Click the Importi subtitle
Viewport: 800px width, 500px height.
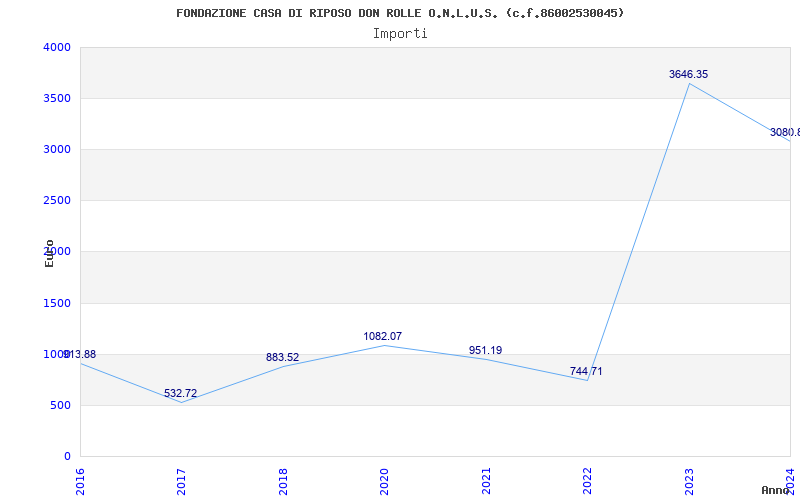(400, 34)
